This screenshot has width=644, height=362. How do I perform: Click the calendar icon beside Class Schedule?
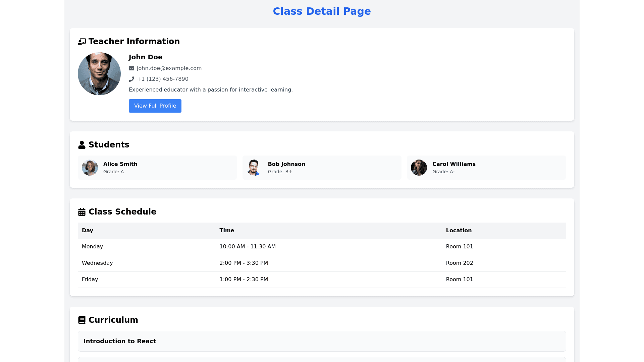tap(82, 212)
